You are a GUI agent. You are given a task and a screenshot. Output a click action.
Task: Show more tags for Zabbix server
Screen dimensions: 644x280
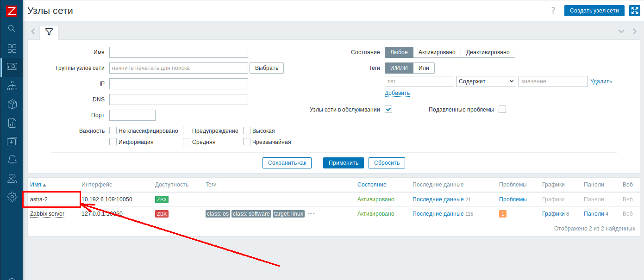click(311, 214)
